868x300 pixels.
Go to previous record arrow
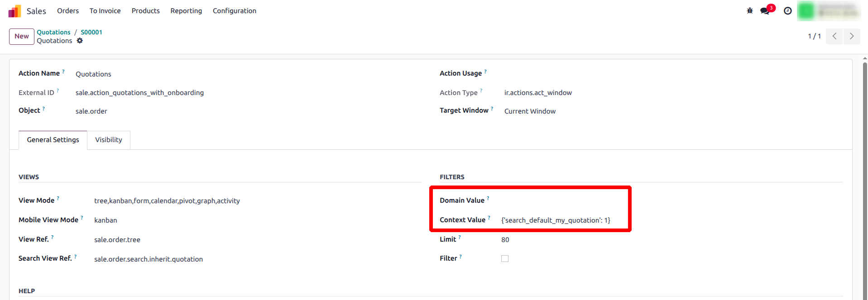[834, 36]
